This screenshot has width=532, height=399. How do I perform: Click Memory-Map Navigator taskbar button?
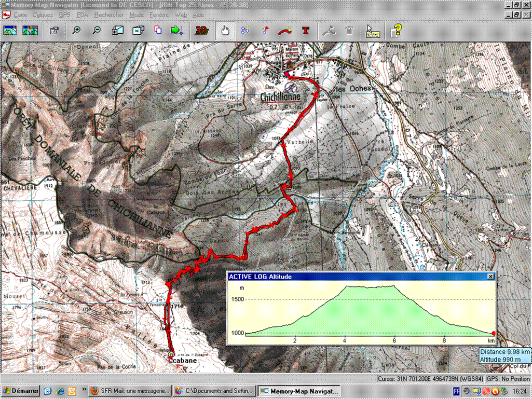[299, 391]
